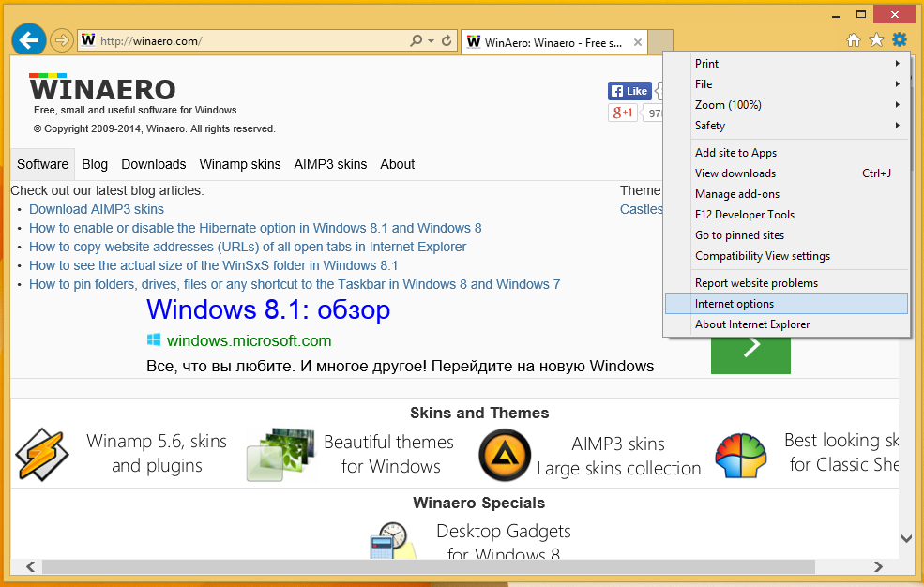This screenshot has width=924, height=587.
Task: Click the vertical scroll down arrow
Action: [906, 538]
